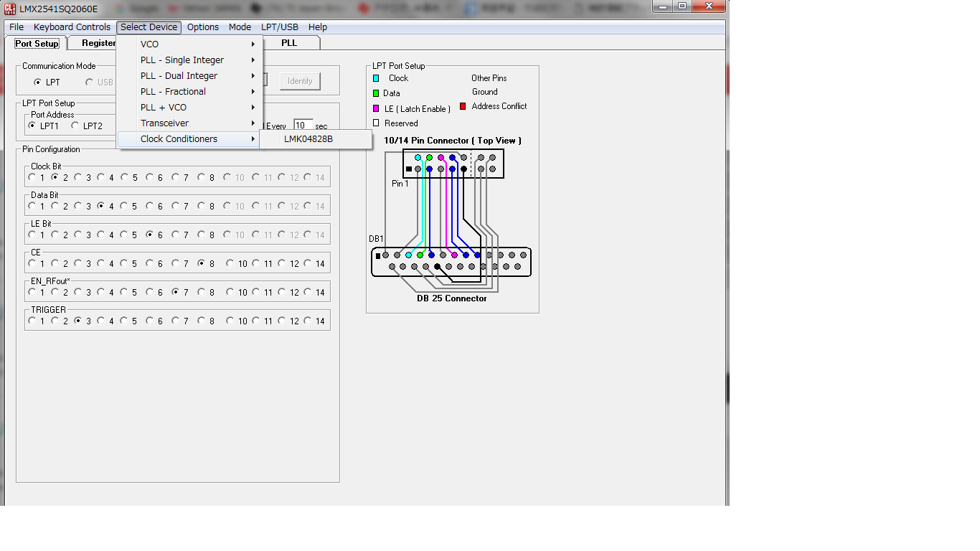Set TRIGGER to pin 1

tap(32, 321)
